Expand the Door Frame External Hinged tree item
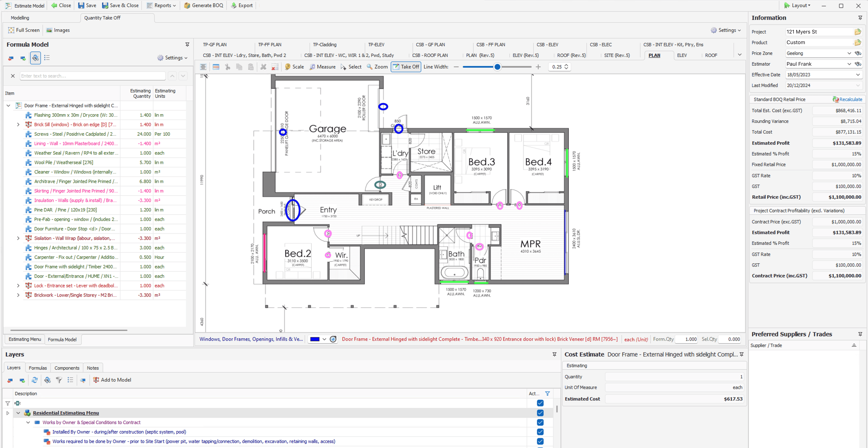 (8, 106)
